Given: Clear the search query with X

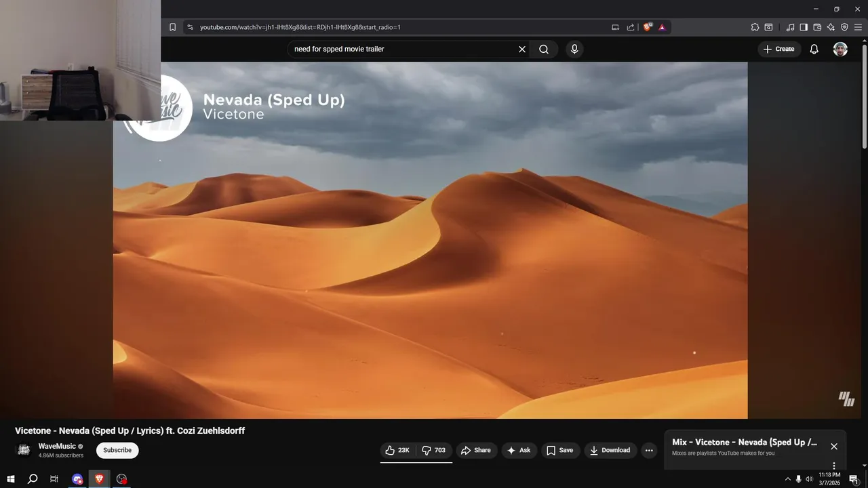Looking at the screenshot, I should [x=522, y=49].
